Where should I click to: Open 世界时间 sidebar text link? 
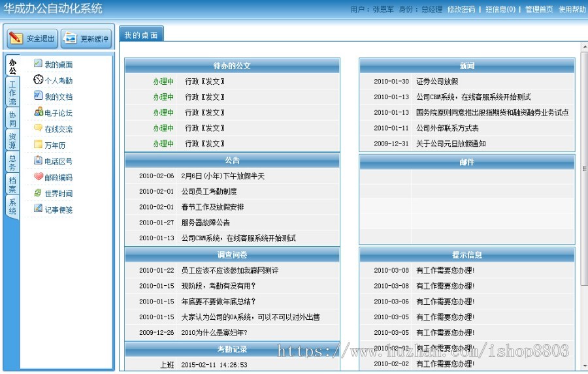click(59, 193)
